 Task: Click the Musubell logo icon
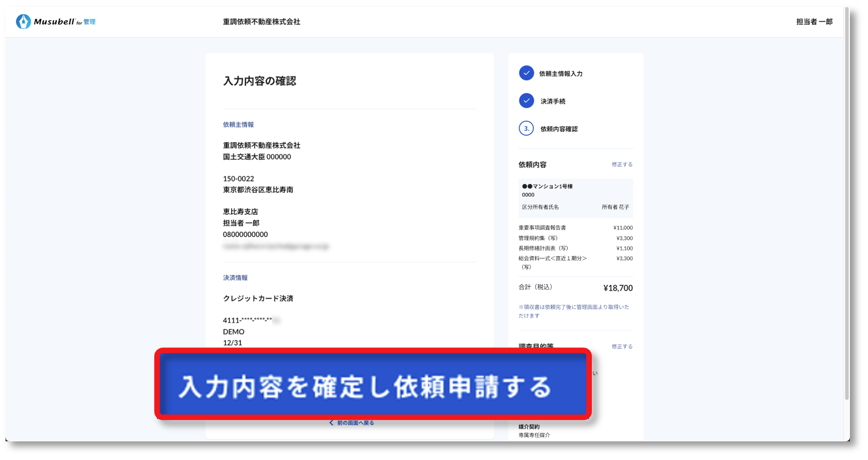23,21
